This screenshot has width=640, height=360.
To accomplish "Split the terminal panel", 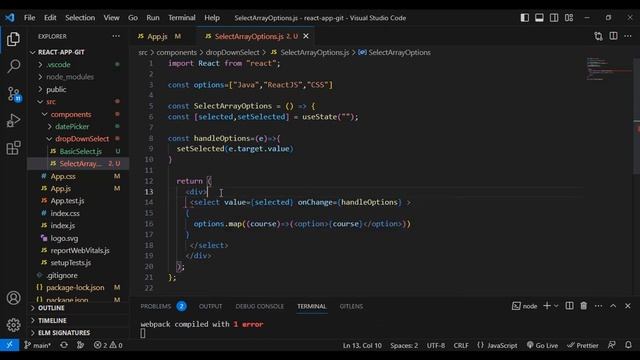I will pos(569,306).
